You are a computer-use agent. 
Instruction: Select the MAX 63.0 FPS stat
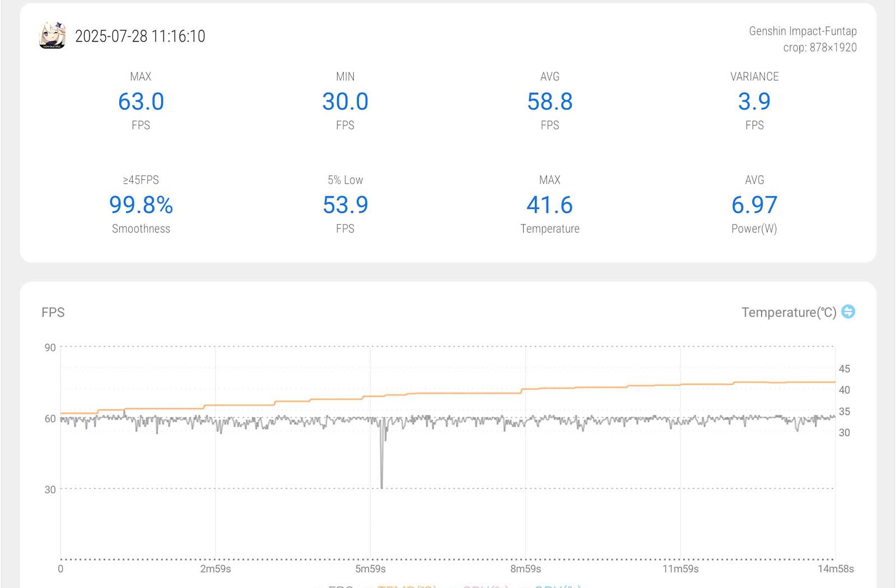tap(141, 101)
